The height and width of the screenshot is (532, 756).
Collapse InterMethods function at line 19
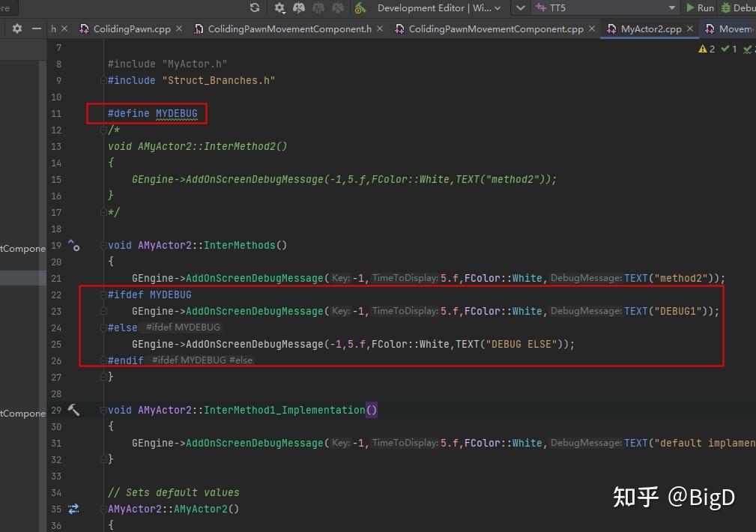103,245
